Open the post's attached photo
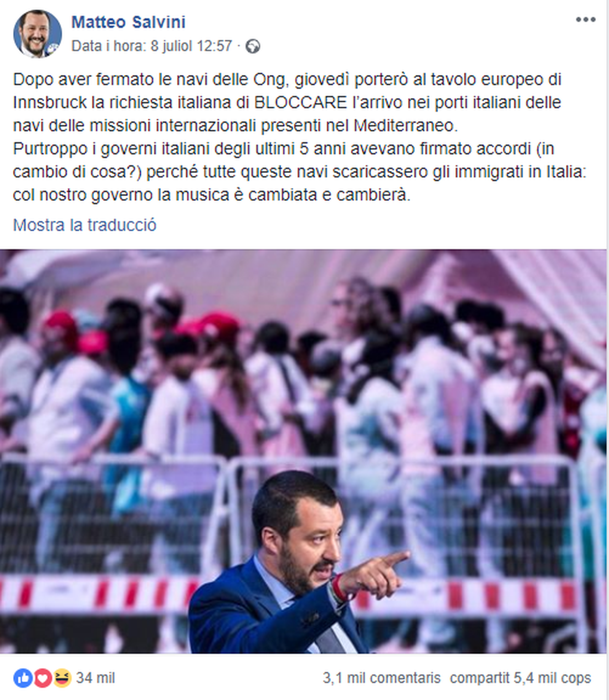This screenshot has height=700, width=609. click(303, 452)
